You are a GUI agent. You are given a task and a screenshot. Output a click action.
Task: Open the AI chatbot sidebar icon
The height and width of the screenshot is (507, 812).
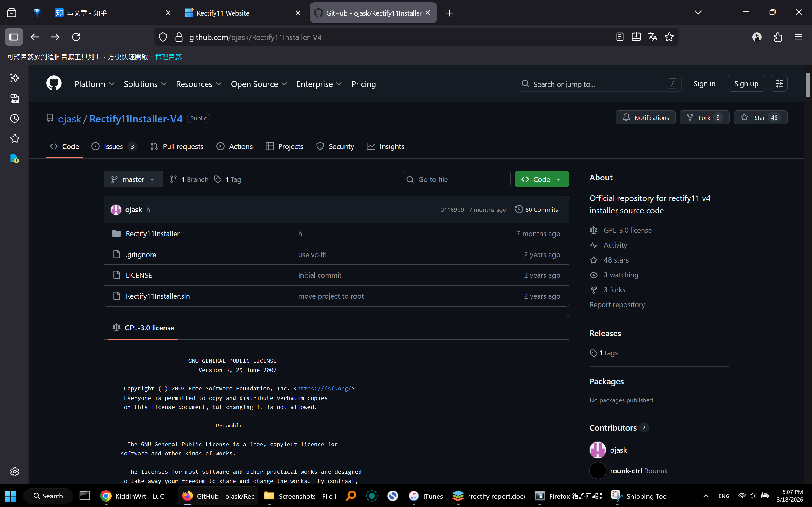click(14, 78)
